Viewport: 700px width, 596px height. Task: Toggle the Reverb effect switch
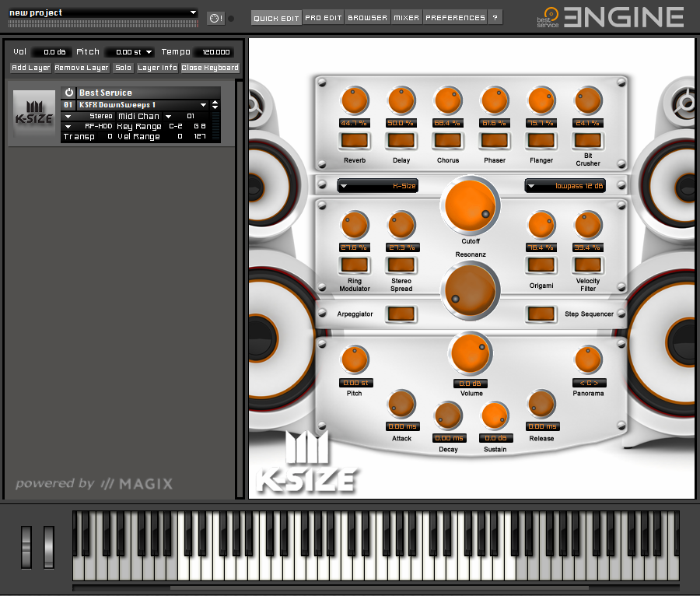[355, 141]
